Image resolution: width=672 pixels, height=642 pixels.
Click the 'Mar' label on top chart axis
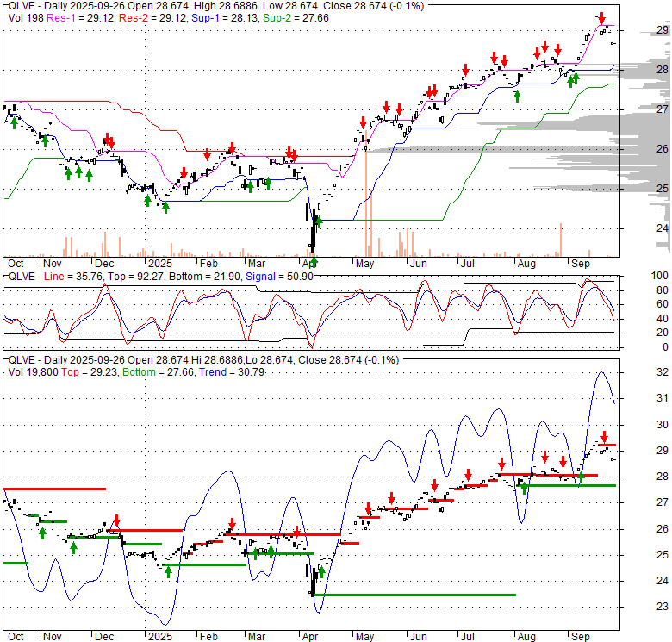(256, 264)
